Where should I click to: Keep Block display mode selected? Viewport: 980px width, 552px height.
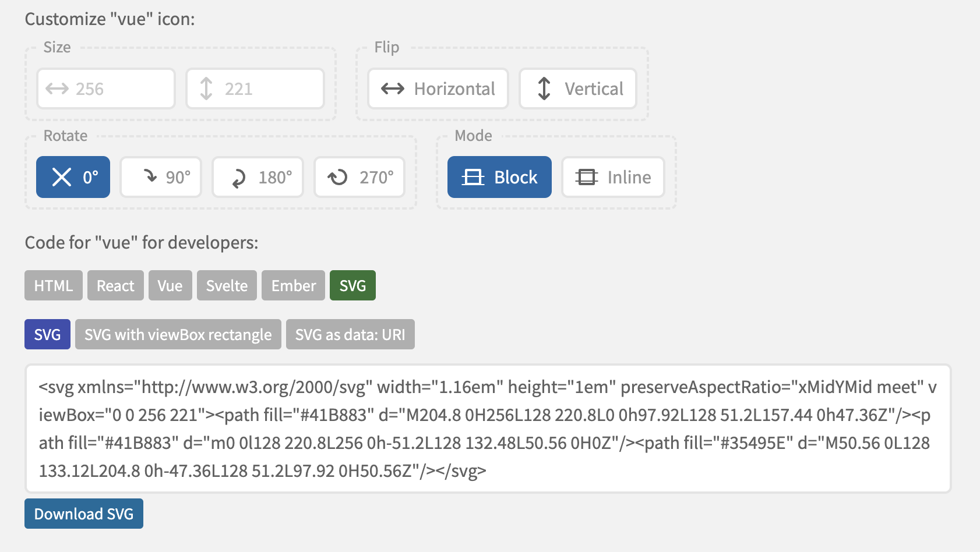click(x=499, y=177)
